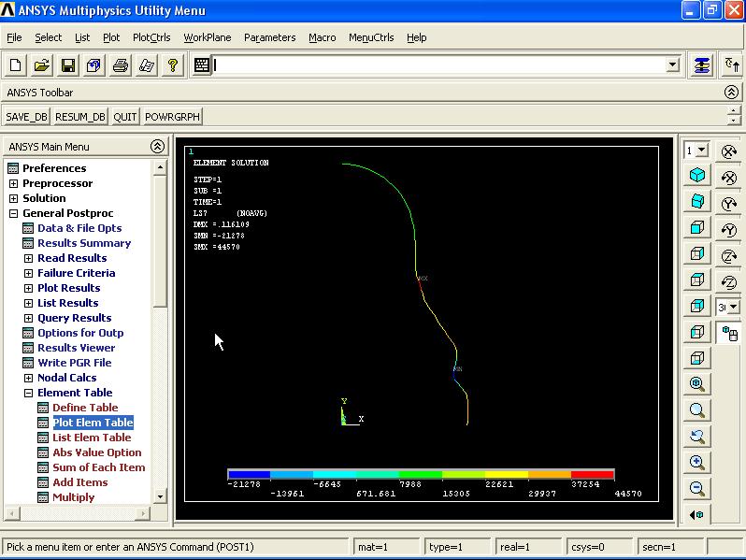Open ANSYS Help question mark icon
746x560 pixels.
pyautogui.click(x=172, y=65)
